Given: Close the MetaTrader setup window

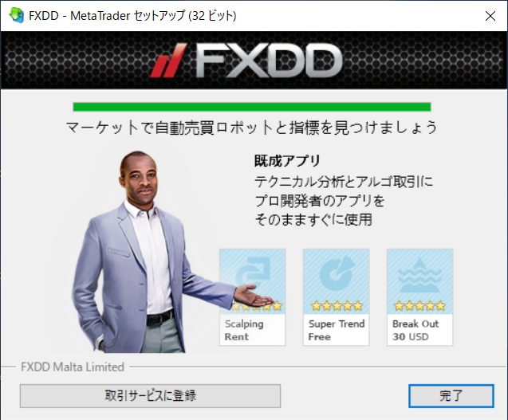Looking at the screenshot, I should pyautogui.click(x=490, y=16).
